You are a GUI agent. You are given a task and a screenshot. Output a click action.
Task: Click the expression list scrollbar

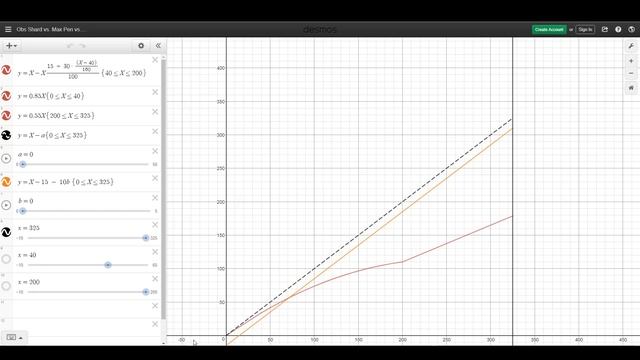[163, 188]
